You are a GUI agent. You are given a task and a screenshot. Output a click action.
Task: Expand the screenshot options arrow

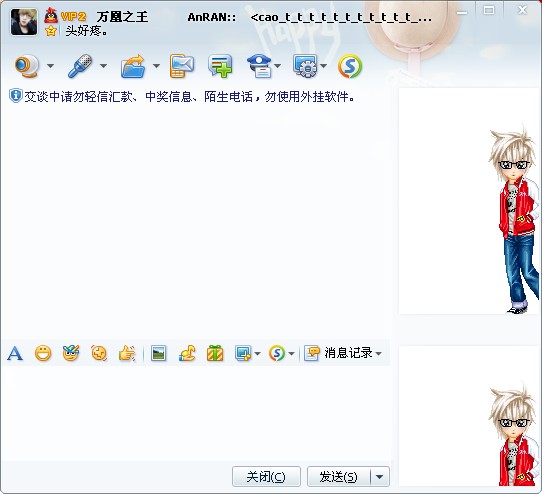tap(257, 353)
